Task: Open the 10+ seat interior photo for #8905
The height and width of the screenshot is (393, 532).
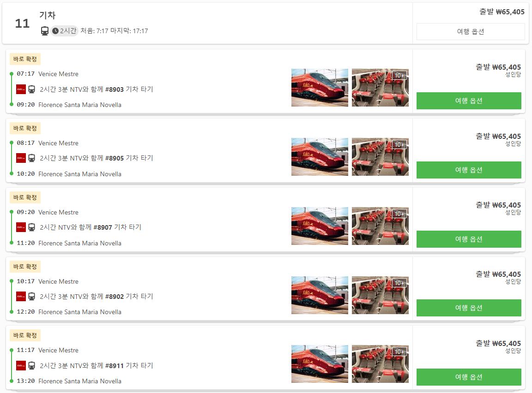Action: (380, 157)
